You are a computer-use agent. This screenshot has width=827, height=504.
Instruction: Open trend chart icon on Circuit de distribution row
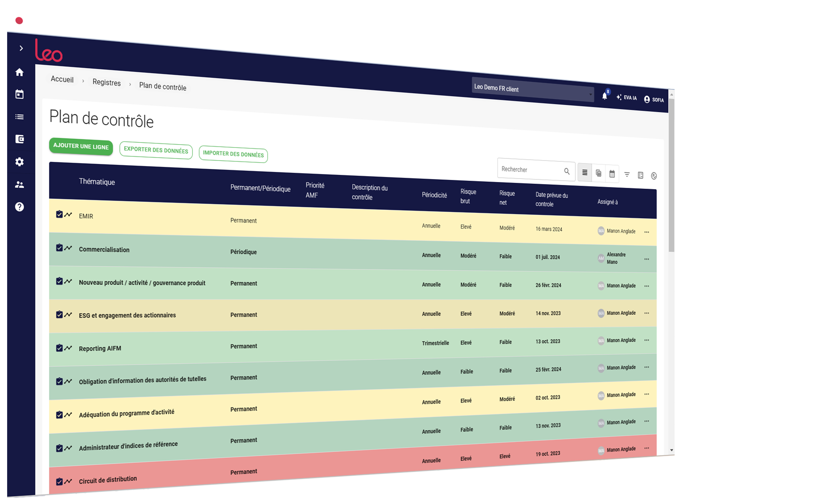[x=68, y=481]
